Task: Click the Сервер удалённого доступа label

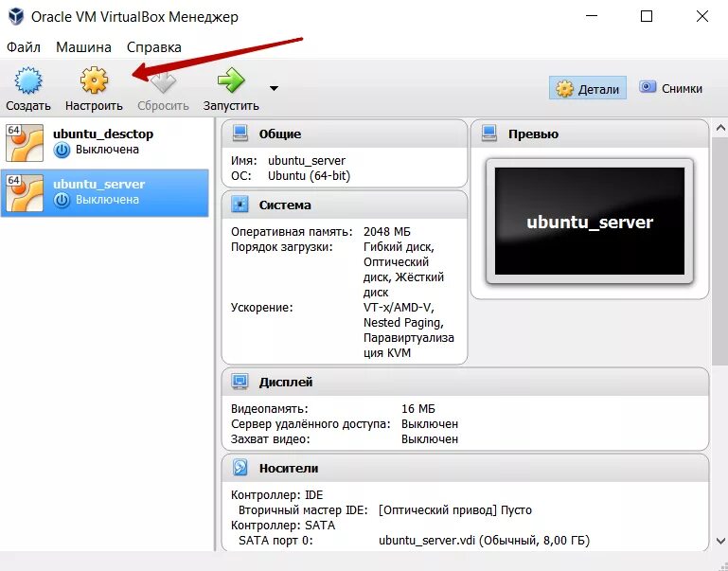Action: coord(311,424)
